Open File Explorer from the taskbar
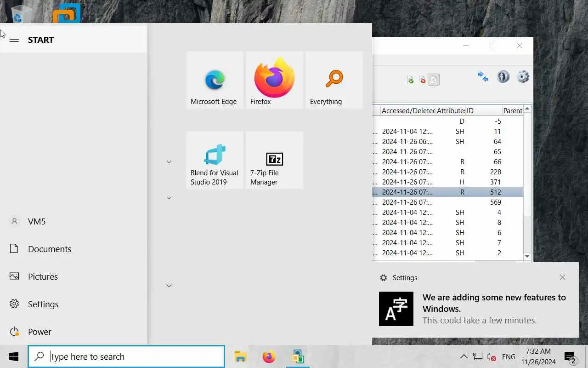Image resolution: width=588 pixels, height=368 pixels. click(x=240, y=356)
